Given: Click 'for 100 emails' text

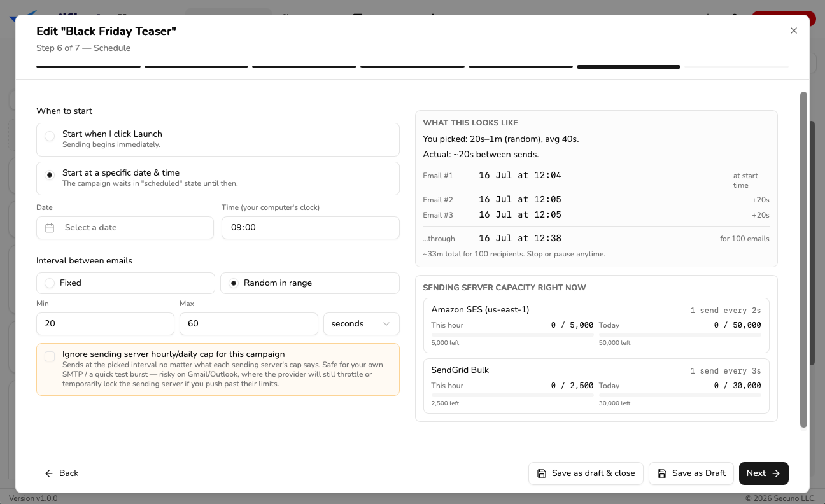Looking at the screenshot, I should (745, 239).
